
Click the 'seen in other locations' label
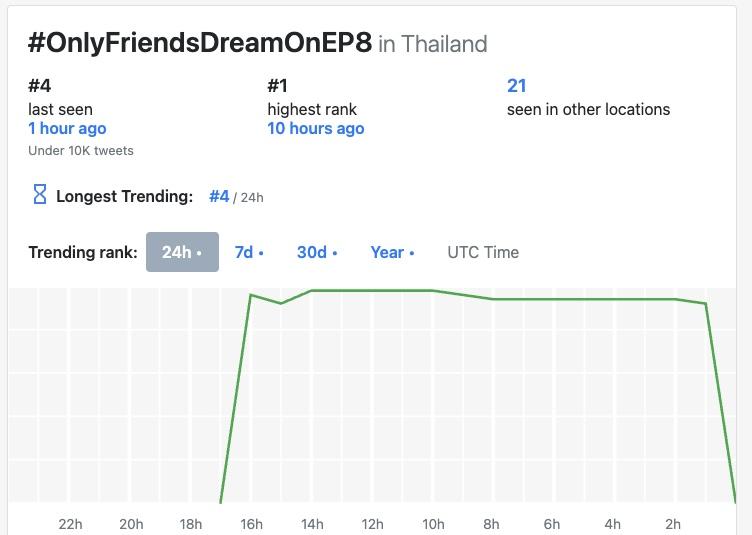point(588,109)
